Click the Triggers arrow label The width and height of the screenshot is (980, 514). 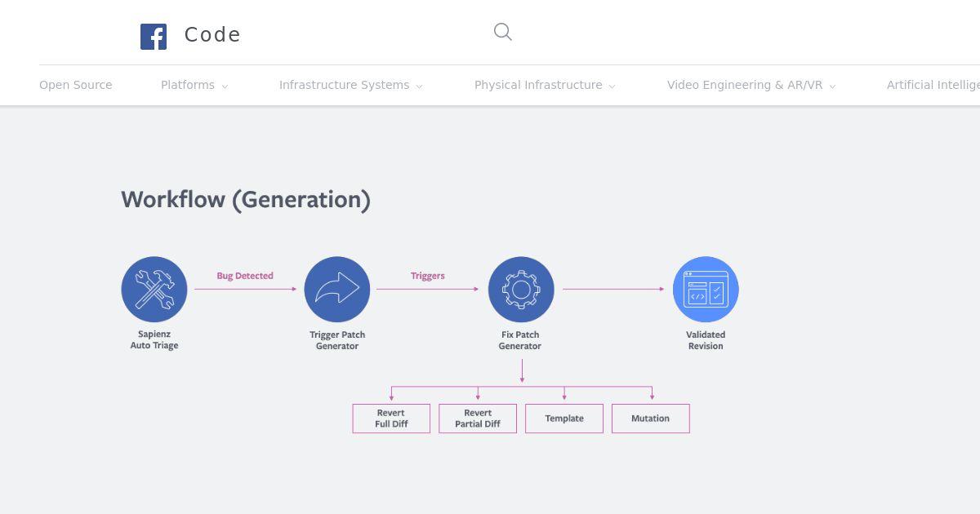point(428,276)
